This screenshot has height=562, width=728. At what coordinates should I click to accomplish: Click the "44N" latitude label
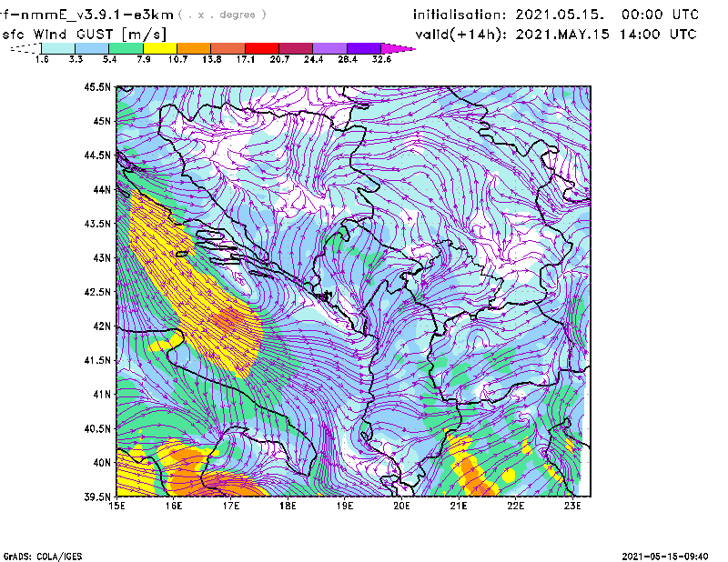(x=102, y=189)
